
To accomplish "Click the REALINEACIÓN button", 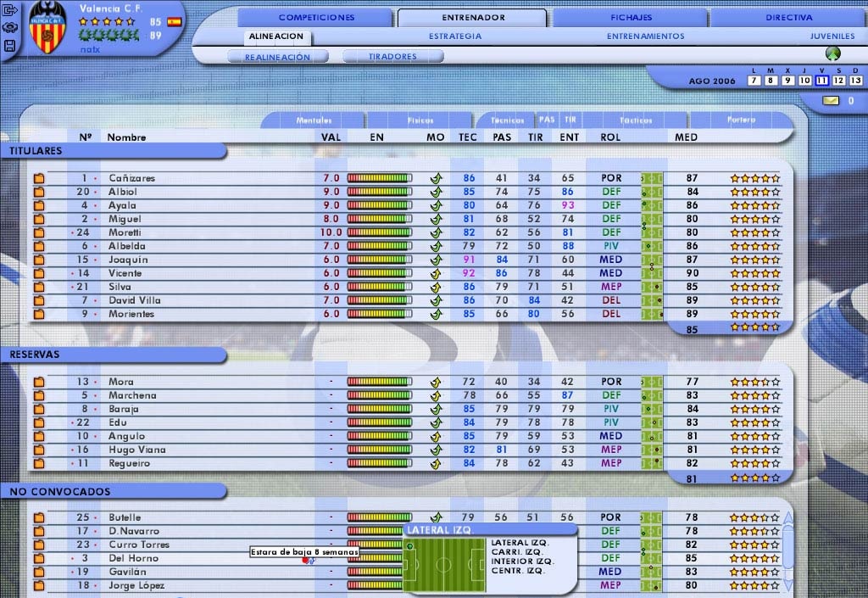I will pyautogui.click(x=277, y=57).
